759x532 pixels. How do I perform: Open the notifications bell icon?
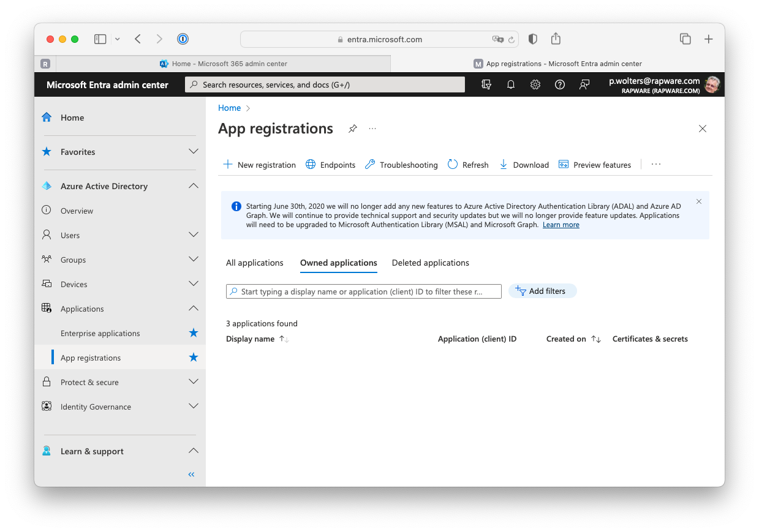click(x=511, y=85)
